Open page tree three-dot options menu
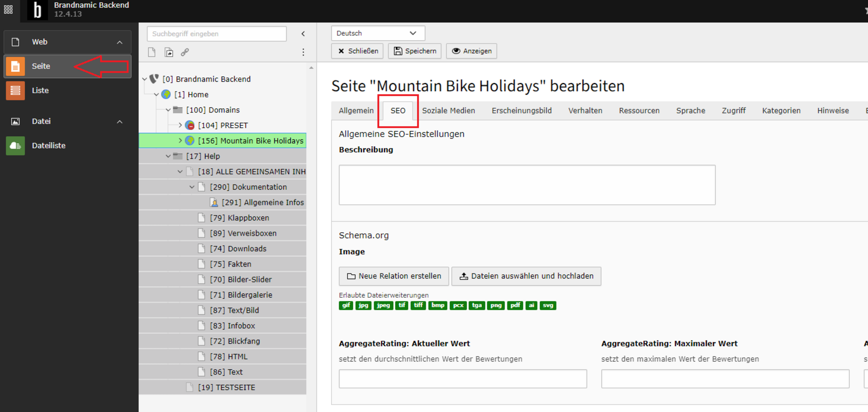 [x=303, y=52]
